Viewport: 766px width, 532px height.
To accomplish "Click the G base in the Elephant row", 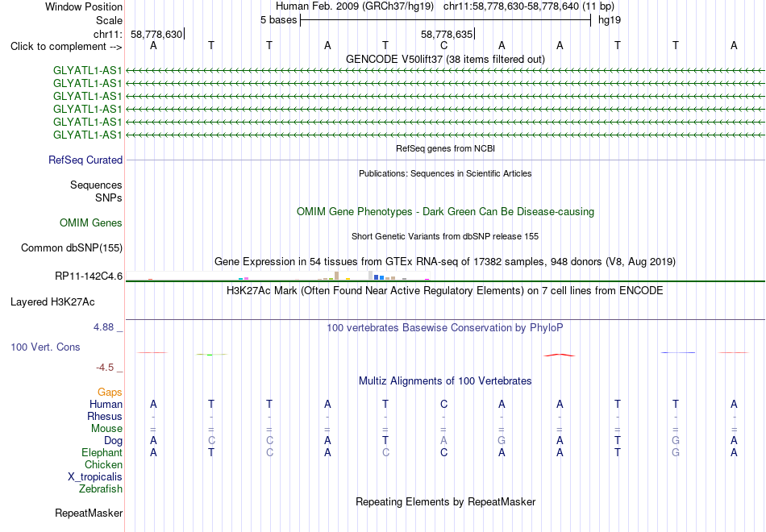I will (x=676, y=452).
